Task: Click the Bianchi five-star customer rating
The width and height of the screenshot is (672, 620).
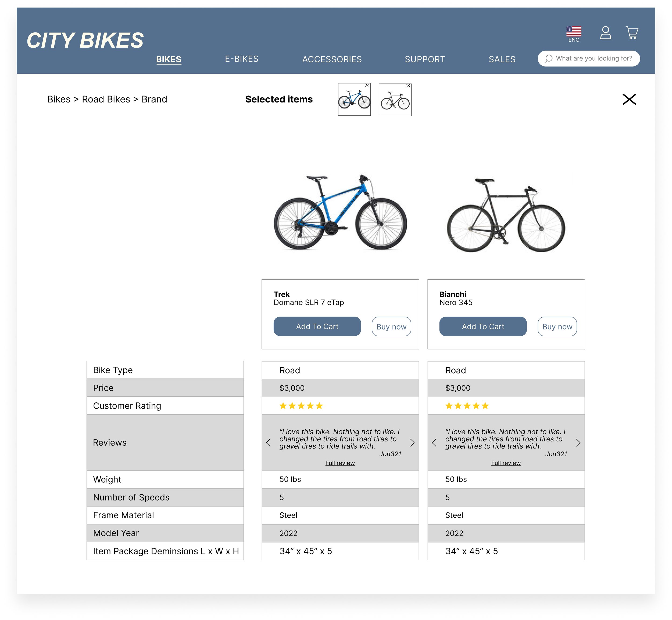Action: pyautogui.click(x=467, y=406)
